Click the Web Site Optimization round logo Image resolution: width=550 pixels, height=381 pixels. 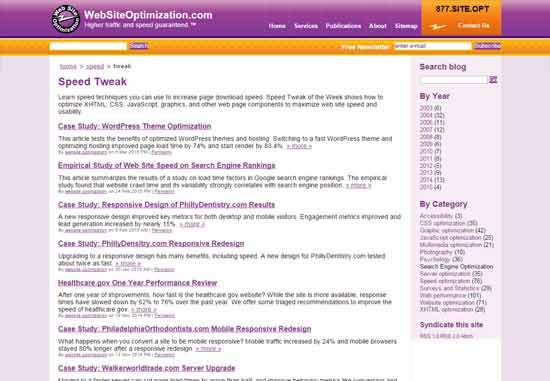[x=66, y=19]
